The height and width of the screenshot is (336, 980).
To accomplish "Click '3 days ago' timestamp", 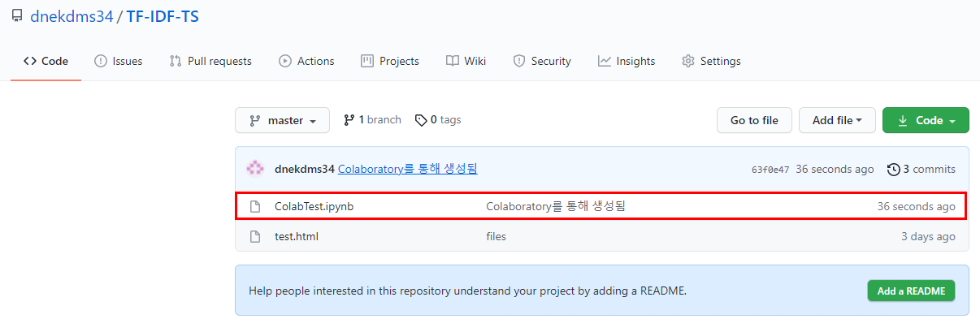I will click(928, 236).
